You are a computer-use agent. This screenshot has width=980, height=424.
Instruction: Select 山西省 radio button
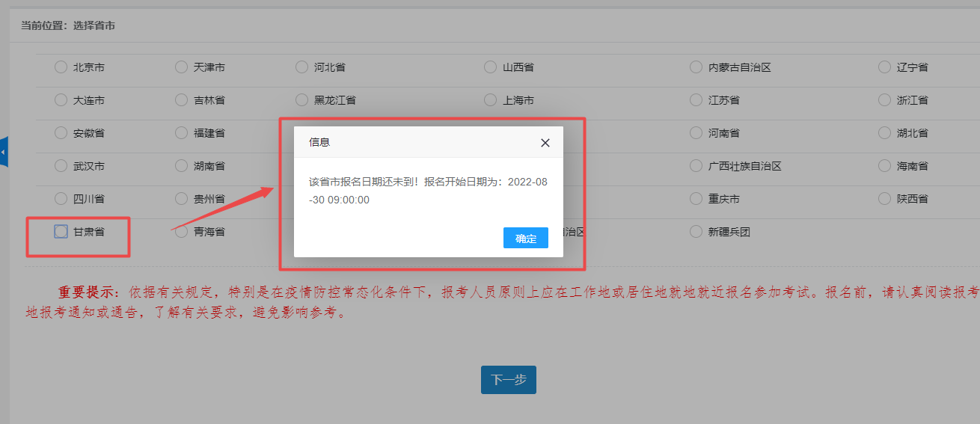(490, 67)
